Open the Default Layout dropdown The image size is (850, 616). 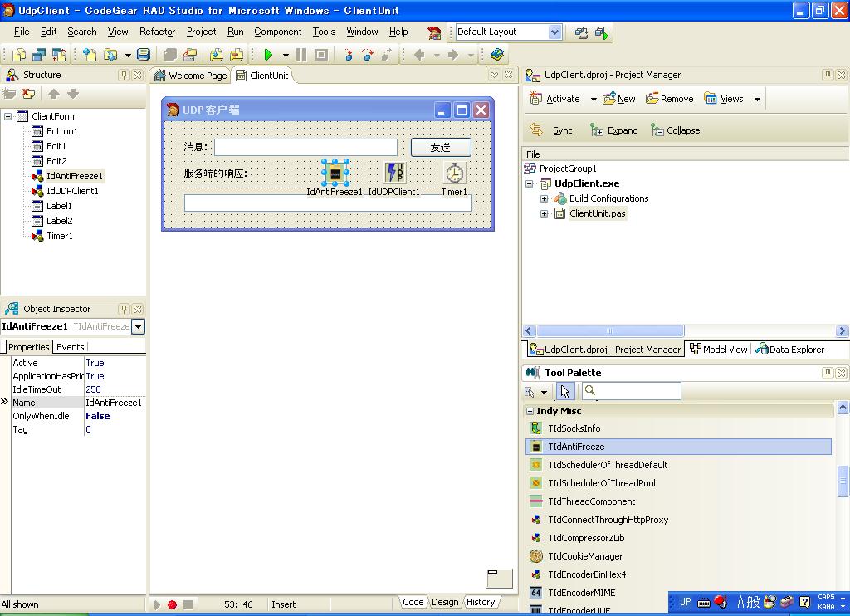click(x=554, y=32)
